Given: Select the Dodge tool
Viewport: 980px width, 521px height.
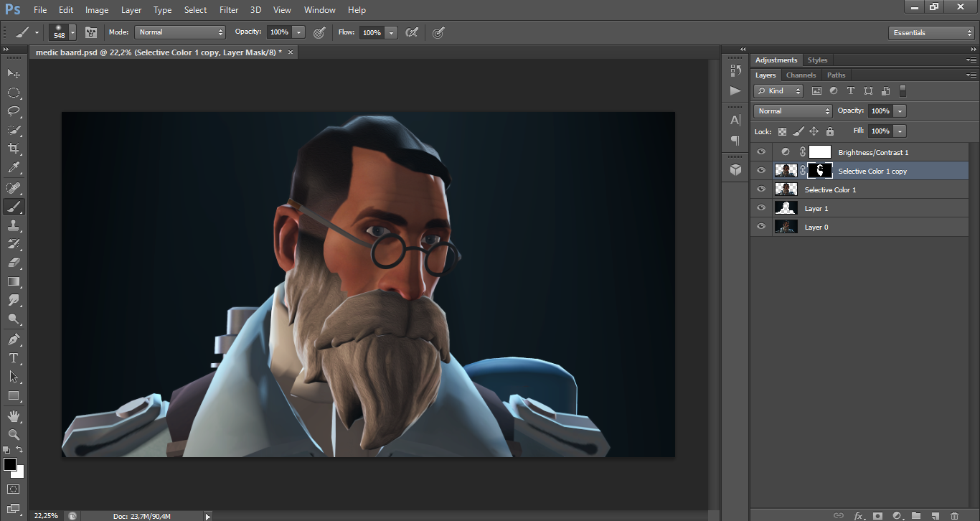Looking at the screenshot, I should click(x=14, y=319).
